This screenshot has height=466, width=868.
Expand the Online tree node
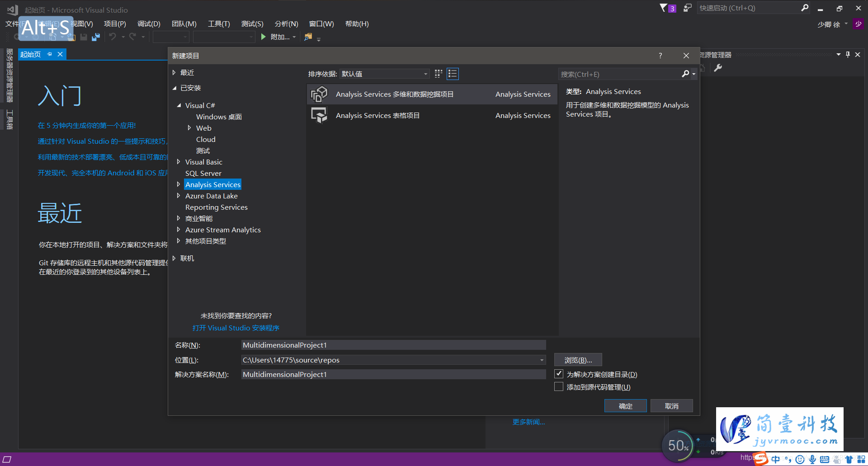[x=174, y=258]
